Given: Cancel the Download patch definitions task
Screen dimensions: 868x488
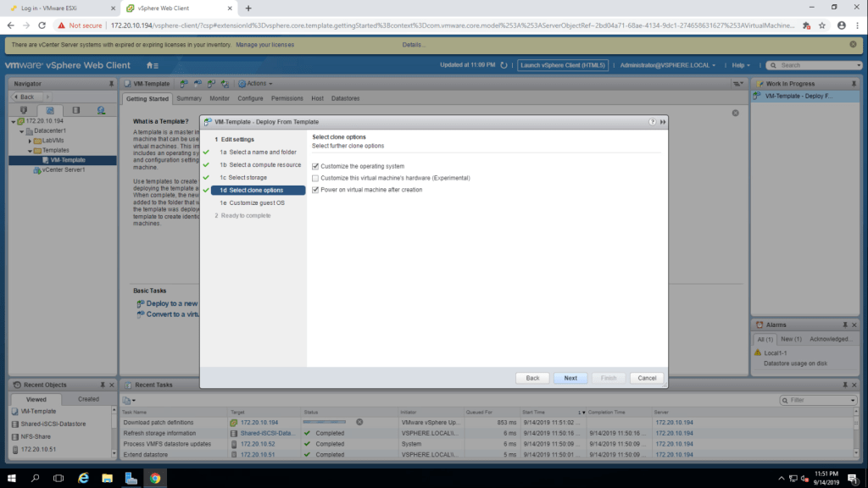Looking at the screenshot, I should pos(359,422).
